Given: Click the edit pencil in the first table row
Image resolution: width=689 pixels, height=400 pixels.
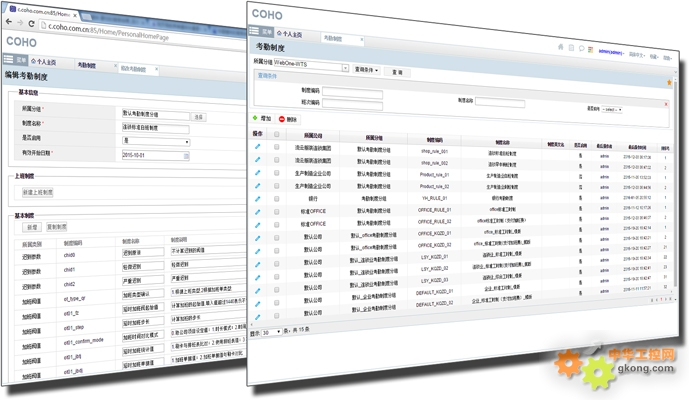Looking at the screenshot, I should coord(258,147).
